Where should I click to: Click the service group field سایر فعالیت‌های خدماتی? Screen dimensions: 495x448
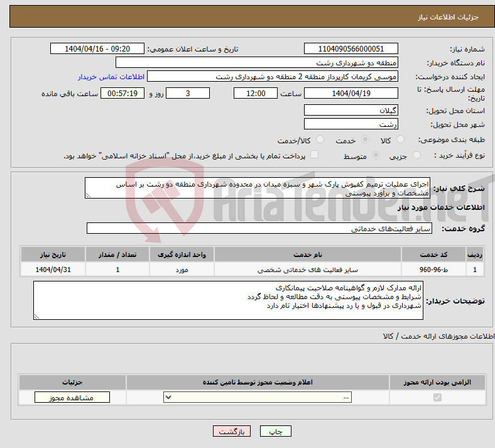coord(259,228)
